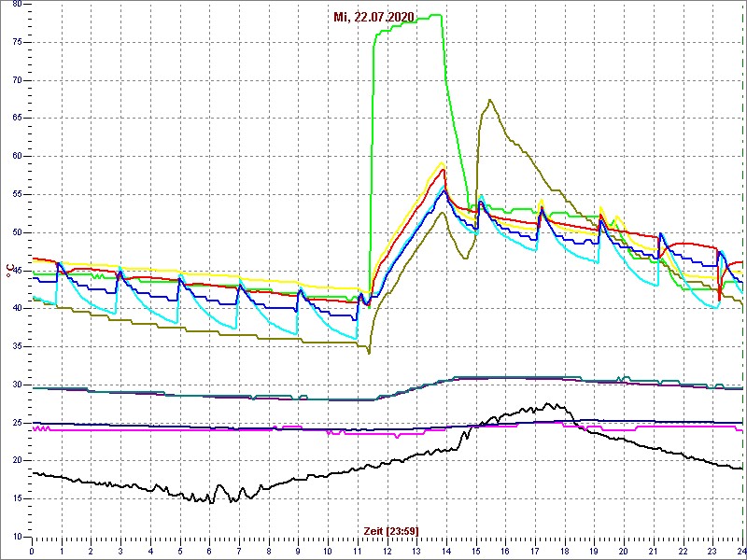
Task: Click hour 8 on the time axis
Action: tap(269, 551)
